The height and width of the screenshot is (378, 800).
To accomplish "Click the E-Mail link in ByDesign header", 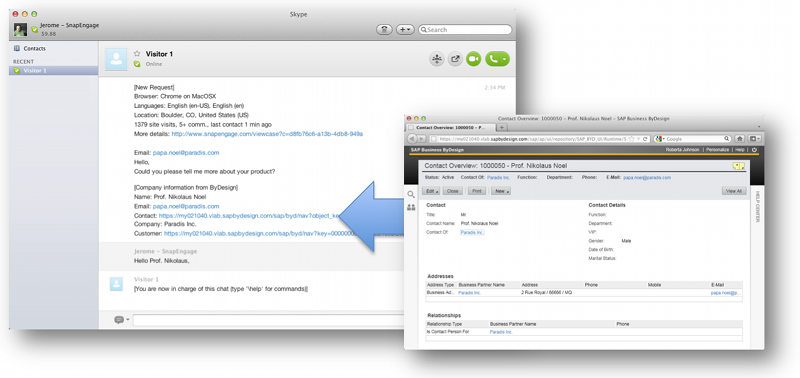I will [646, 178].
